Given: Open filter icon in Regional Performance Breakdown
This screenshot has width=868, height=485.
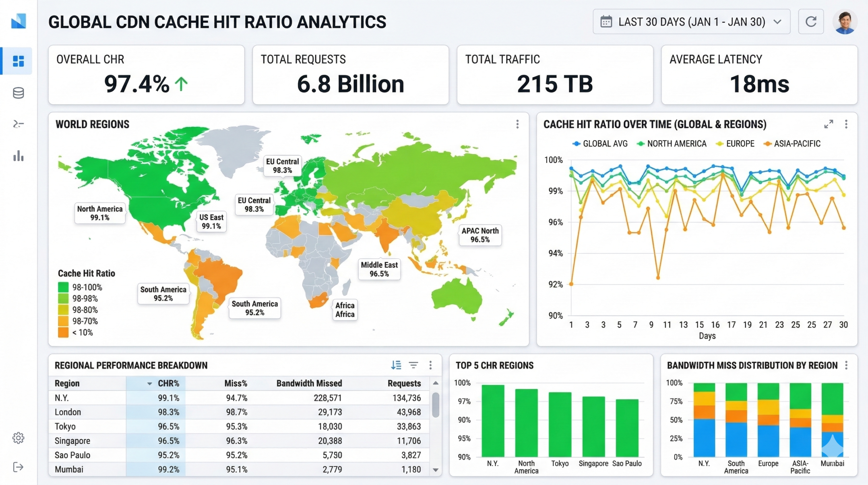Looking at the screenshot, I should pos(413,365).
